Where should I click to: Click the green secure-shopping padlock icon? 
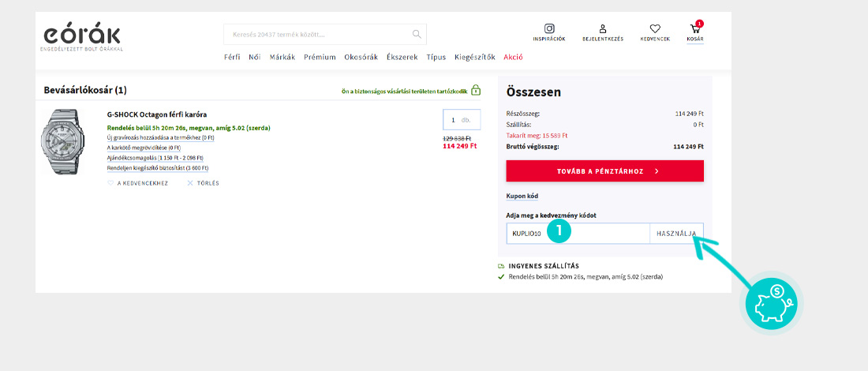pyautogui.click(x=476, y=90)
